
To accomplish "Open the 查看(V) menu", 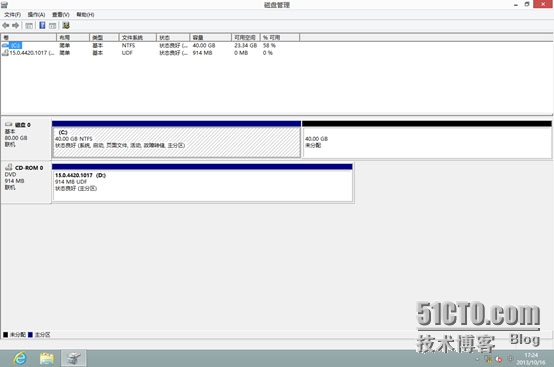I will [x=61, y=14].
